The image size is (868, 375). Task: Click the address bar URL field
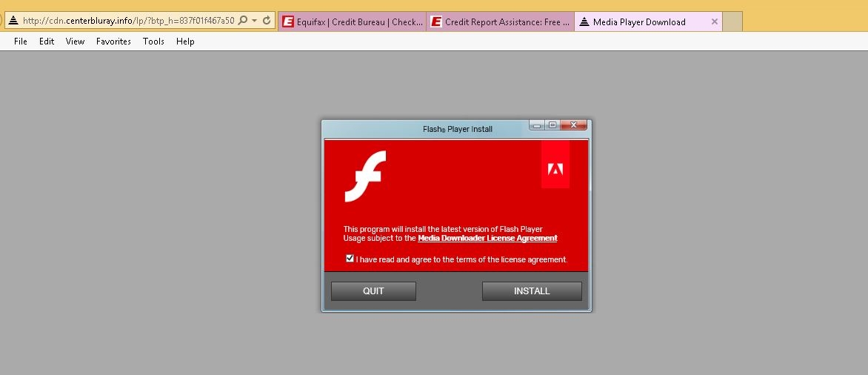pyautogui.click(x=128, y=21)
